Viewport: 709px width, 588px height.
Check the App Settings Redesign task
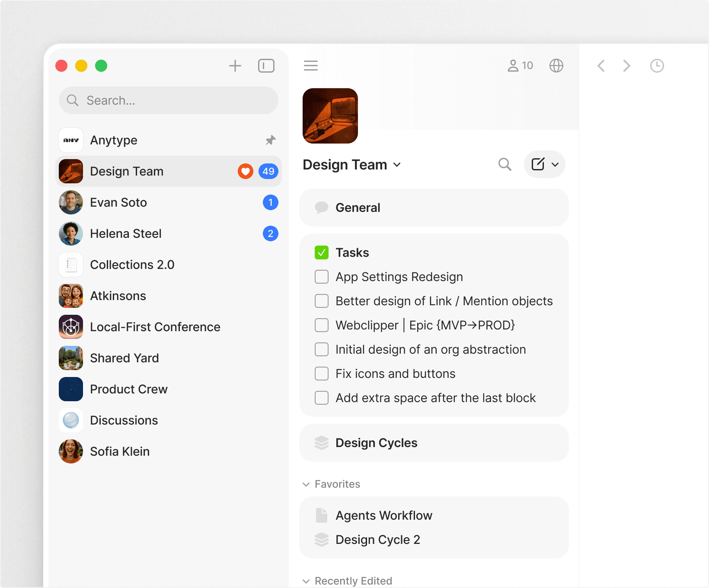[322, 277]
